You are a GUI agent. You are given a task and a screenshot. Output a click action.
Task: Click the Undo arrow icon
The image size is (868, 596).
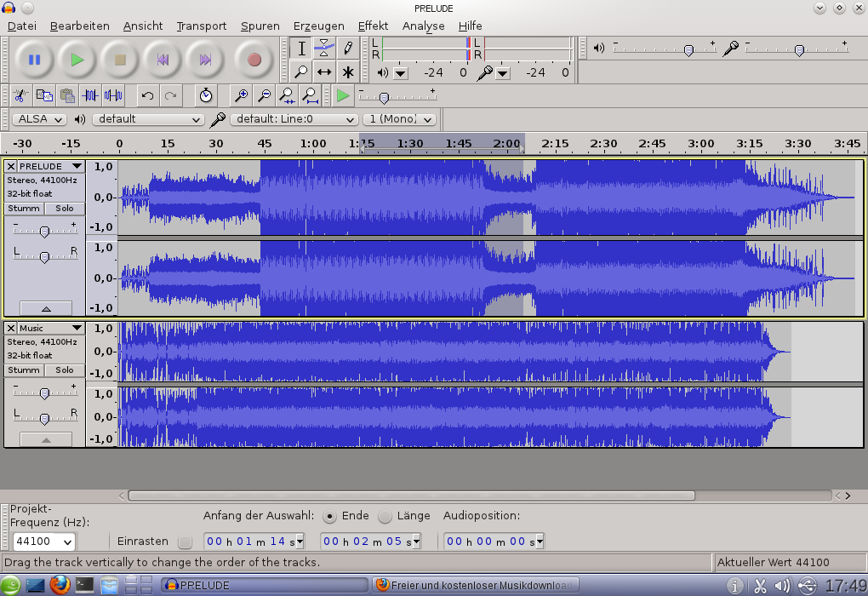[147, 96]
